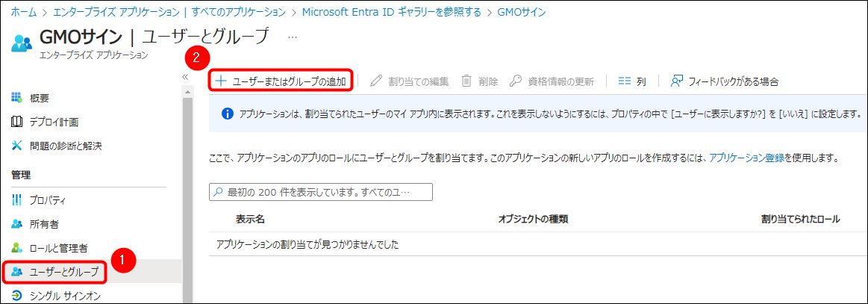Click the sidebar vertical scrollbar track
This screenshot has width=868, height=304.
(187, 199)
